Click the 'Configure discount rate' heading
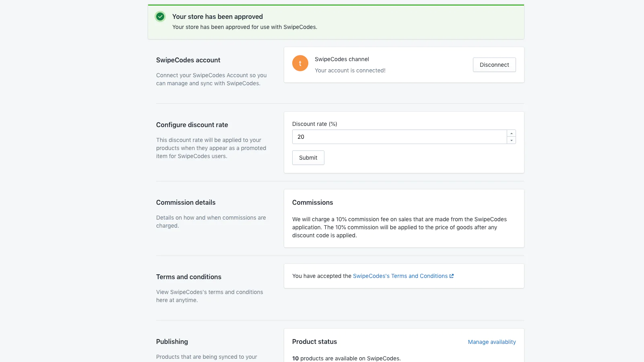 click(192, 125)
